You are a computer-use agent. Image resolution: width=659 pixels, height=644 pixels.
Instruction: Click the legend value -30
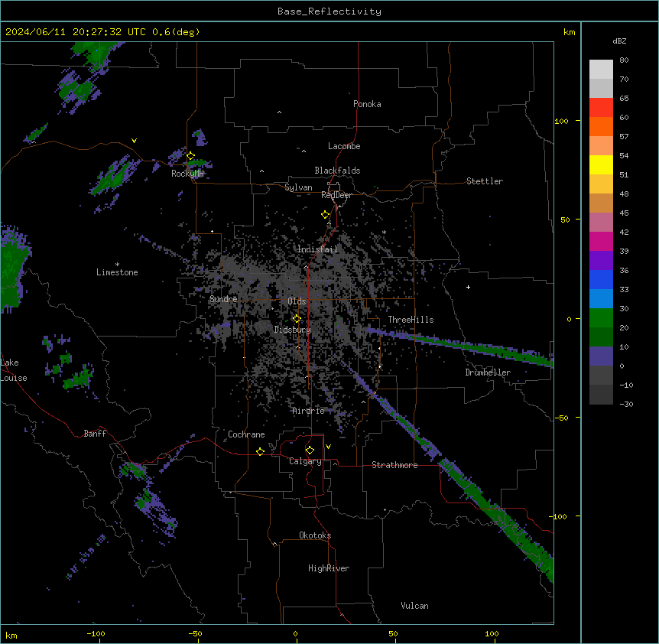point(626,404)
